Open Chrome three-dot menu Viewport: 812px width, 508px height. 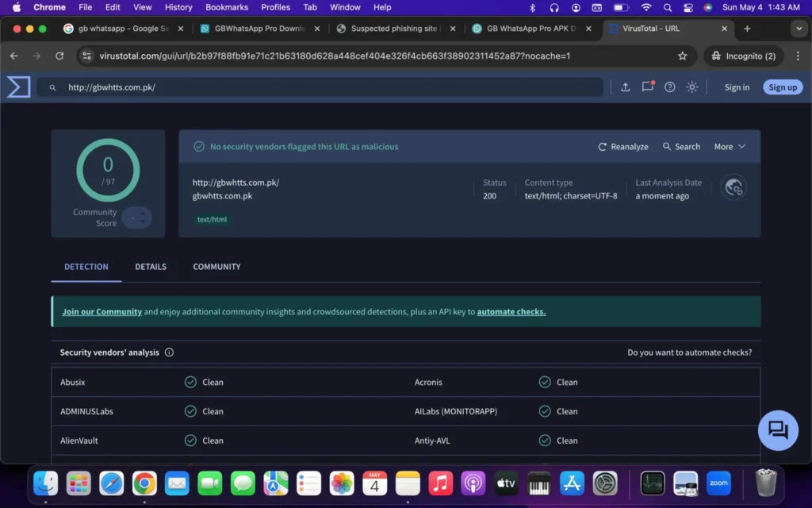798,56
